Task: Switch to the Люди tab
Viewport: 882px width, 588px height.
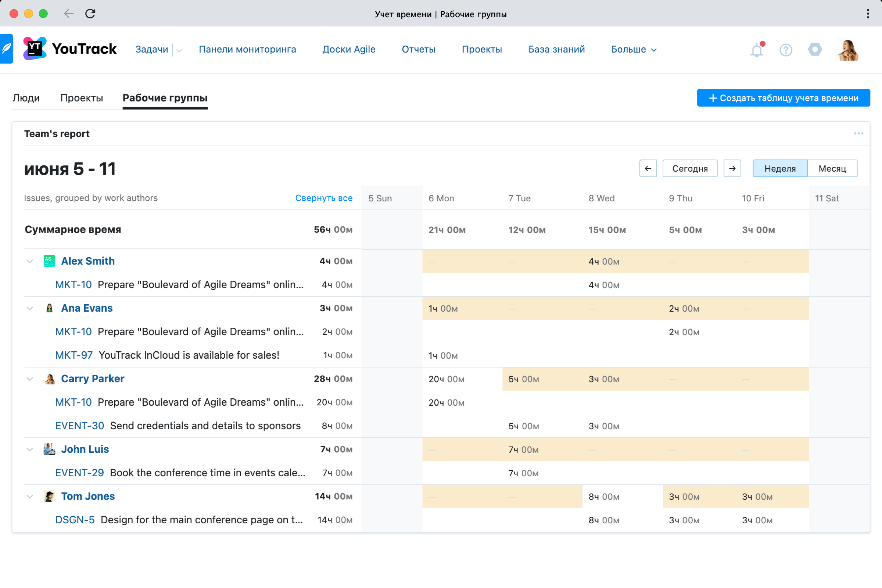Action: pos(26,98)
